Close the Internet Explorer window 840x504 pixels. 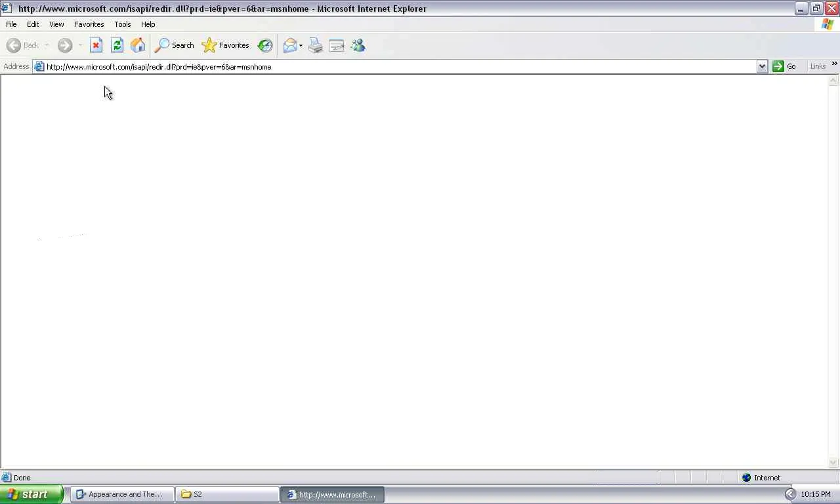coord(831,9)
